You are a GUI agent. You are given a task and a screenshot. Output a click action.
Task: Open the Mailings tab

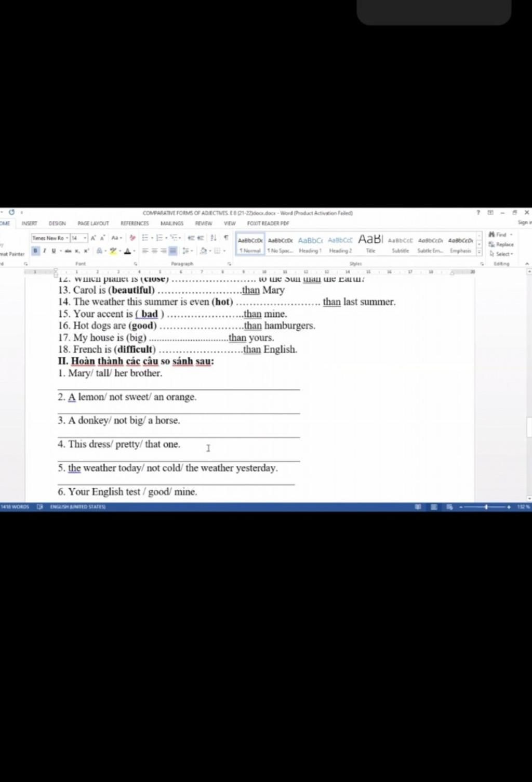click(x=172, y=224)
